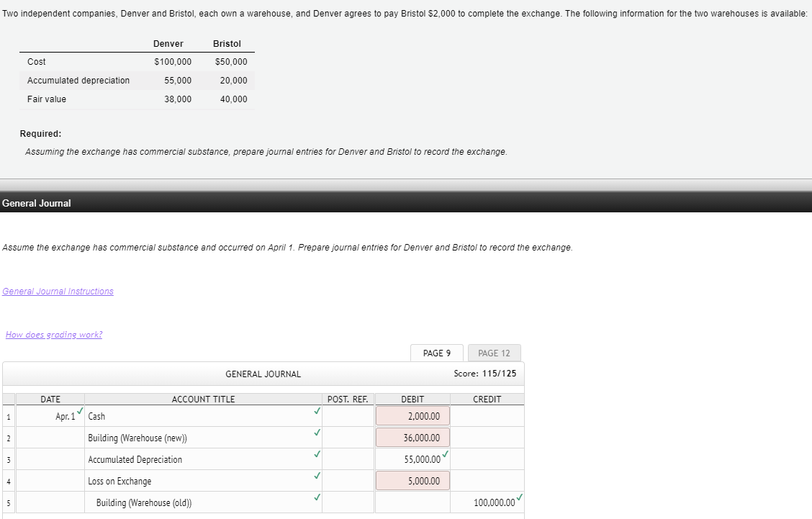Select the credit cell in Cash row
Viewport: 812px width, 519px height.
click(x=487, y=416)
